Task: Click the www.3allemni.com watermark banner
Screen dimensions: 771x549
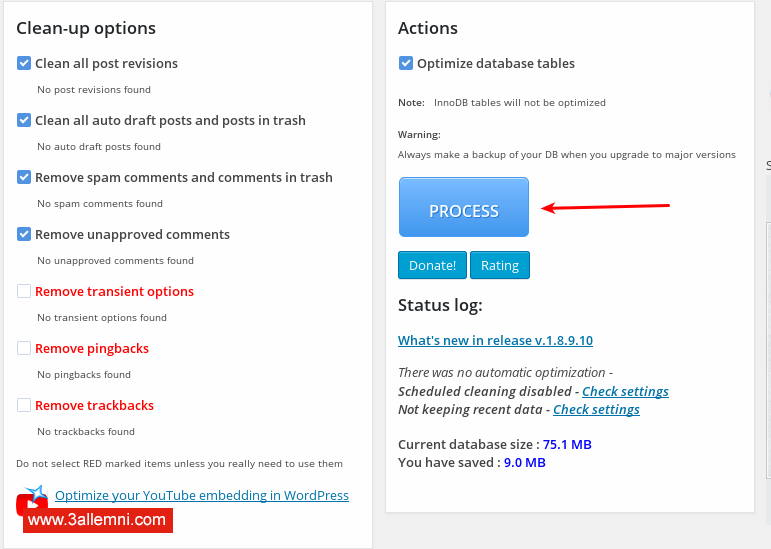Action: (x=97, y=520)
